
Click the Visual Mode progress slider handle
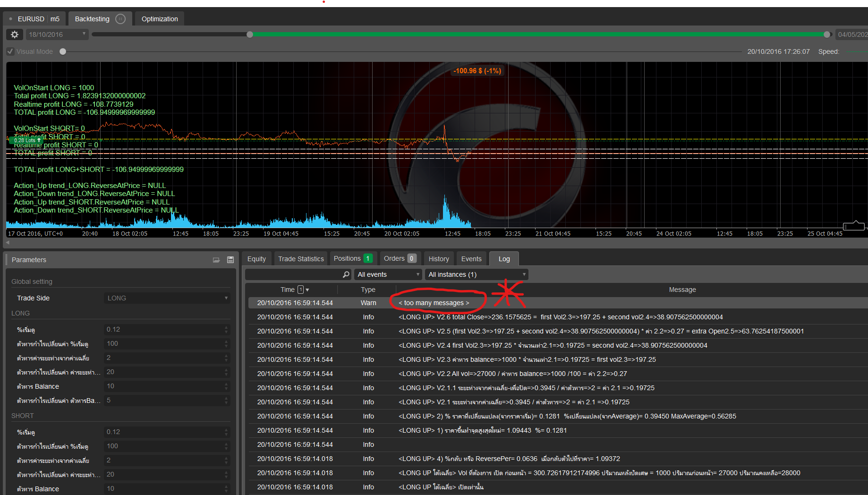tap(63, 51)
